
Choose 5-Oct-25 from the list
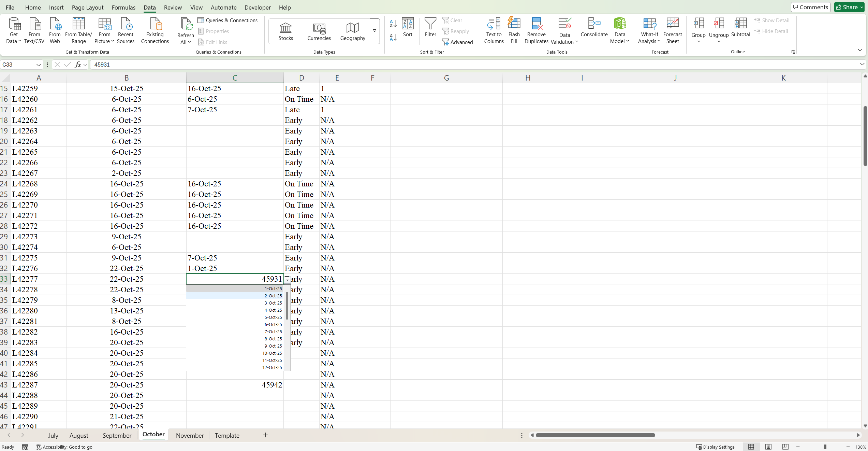pyautogui.click(x=235, y=317)
